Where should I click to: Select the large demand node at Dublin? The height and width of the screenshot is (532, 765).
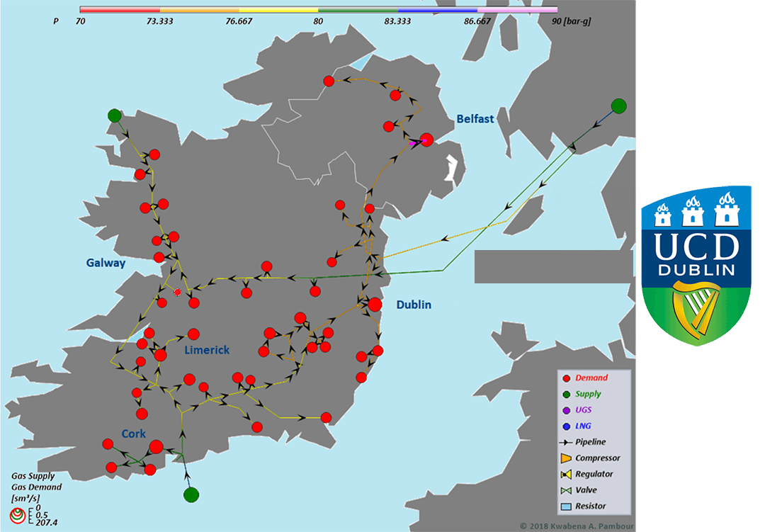pos(375,305)
